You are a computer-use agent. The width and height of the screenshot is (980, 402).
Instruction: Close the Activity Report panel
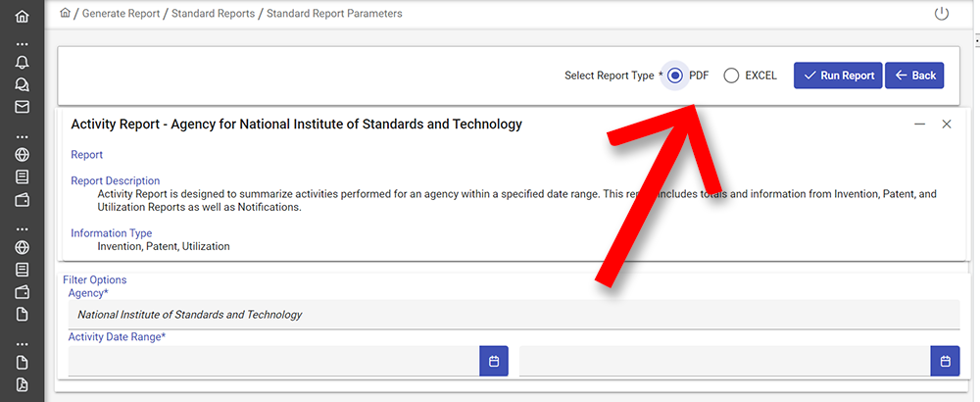pos(947,124)
